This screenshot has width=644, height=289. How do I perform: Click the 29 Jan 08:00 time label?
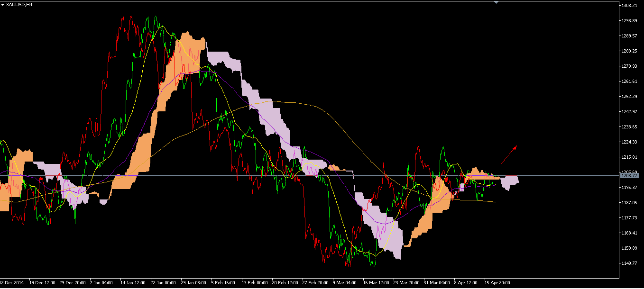pyautogui.click(x=193, y=282)
